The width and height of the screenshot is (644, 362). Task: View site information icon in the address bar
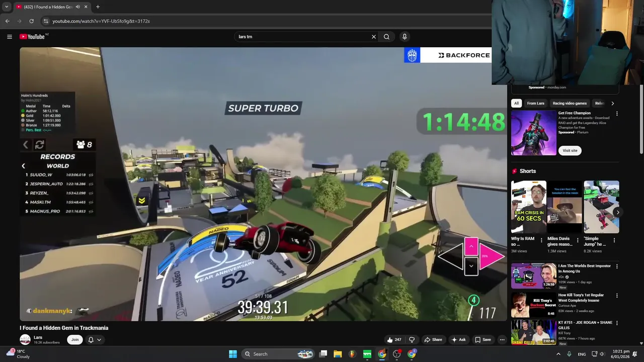click(46, 21)
